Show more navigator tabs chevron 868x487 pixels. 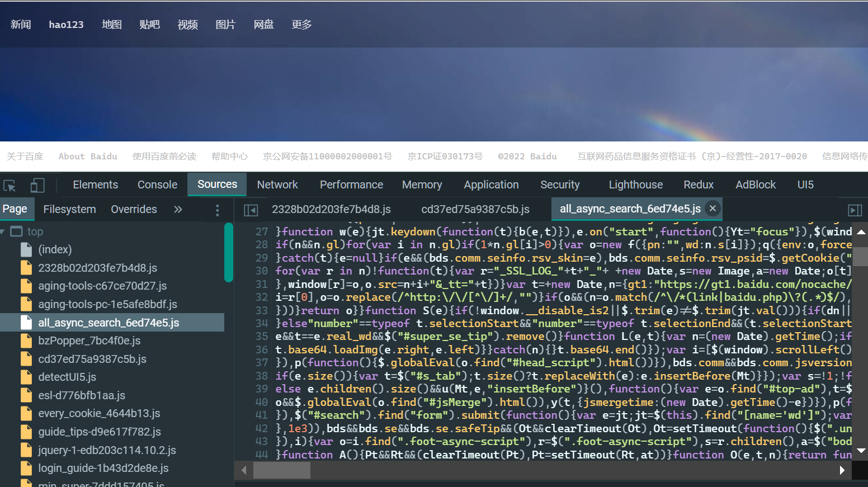tap(178, 209)
